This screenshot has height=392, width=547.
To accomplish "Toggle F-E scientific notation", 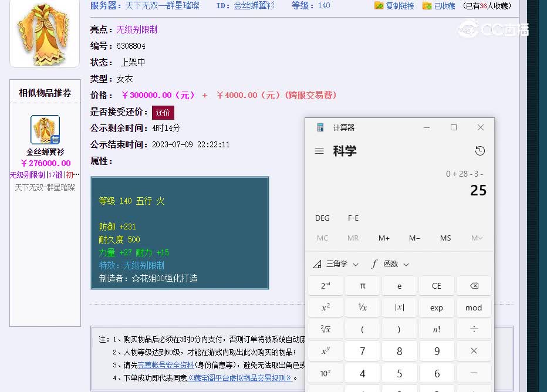I will 353,218.
